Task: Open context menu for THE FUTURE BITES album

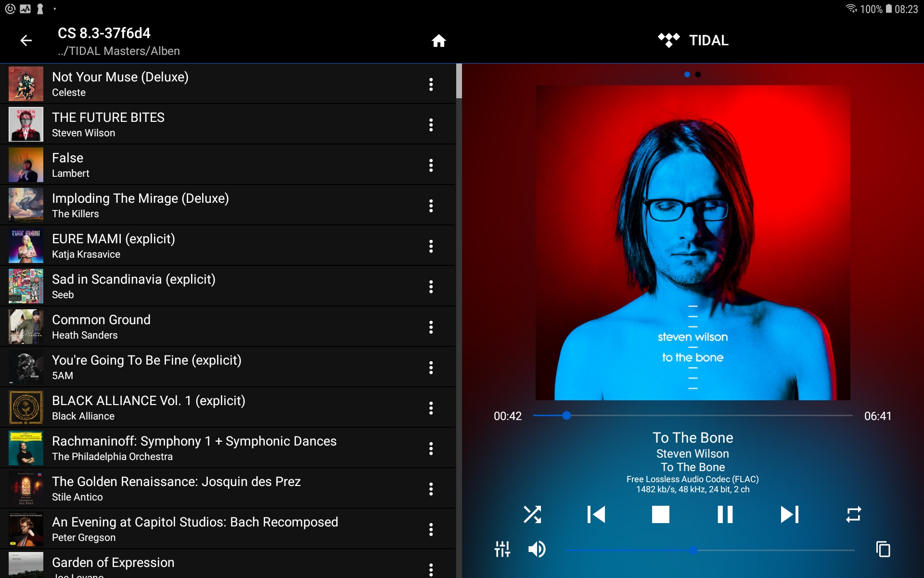Action: pos(431,125)
